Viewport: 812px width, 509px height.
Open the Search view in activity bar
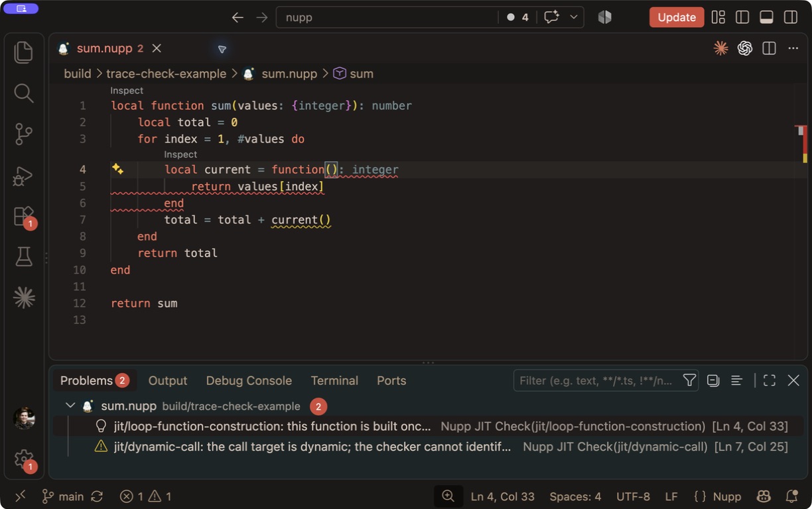pyautogui.click(x=24, y=93)
